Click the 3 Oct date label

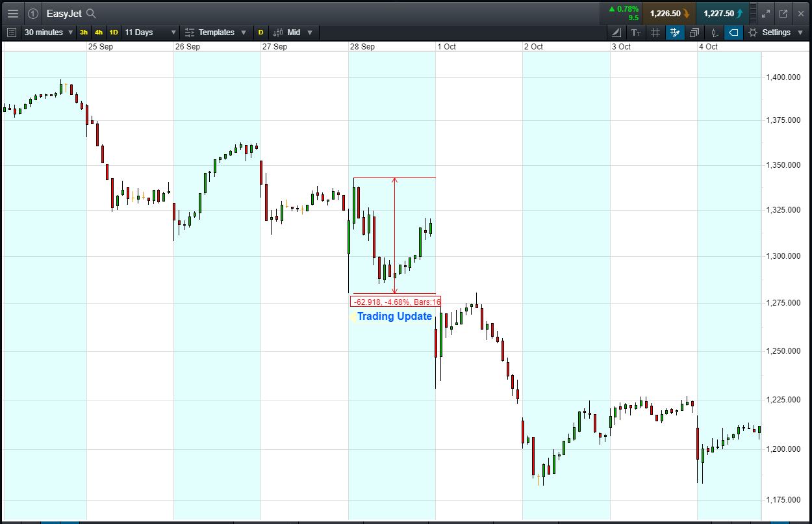click(620, 47)
